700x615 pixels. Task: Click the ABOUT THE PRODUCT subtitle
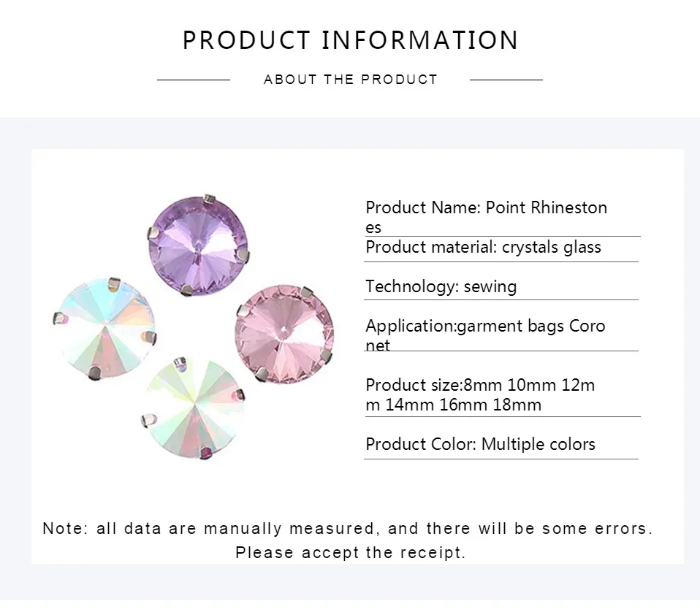[351, 80]
